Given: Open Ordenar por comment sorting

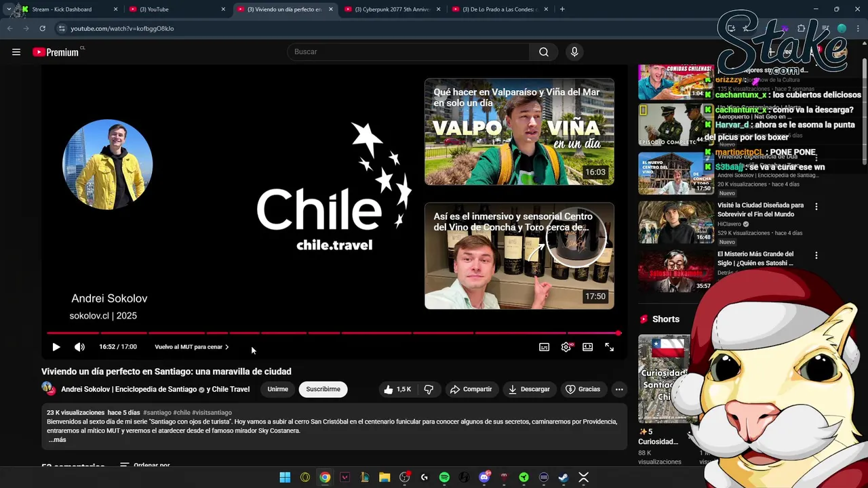Looking at the screenshot, I should [x=144, y=466].
